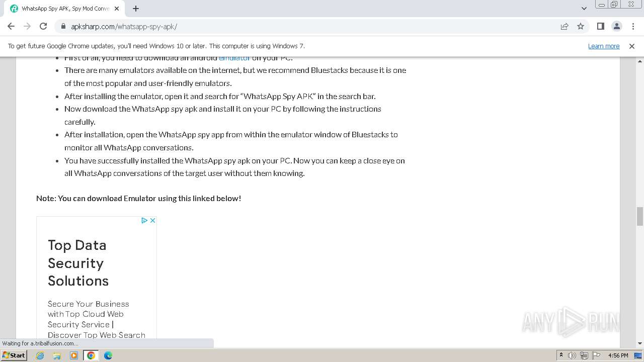Viewport: 644px width, 362px height.
Task: Click the bullet about searching WhatsApp Spy APK
Action: pyautogui.click(x=220, y=96)
